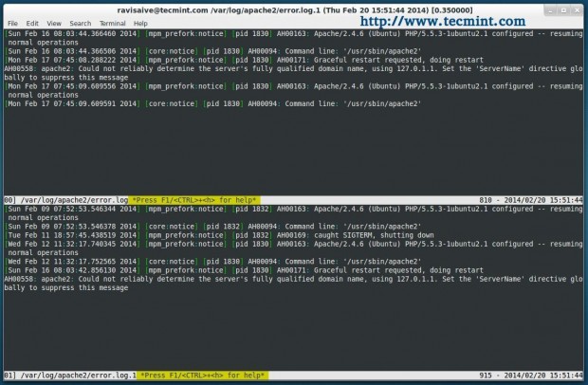
Task: Click top pane F1 help hint
Action: click(x=194, y=200)
